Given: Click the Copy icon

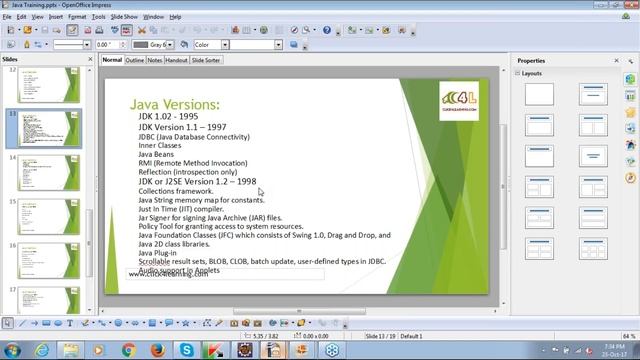Looking at the screenshot, I should tap(153, 30).
